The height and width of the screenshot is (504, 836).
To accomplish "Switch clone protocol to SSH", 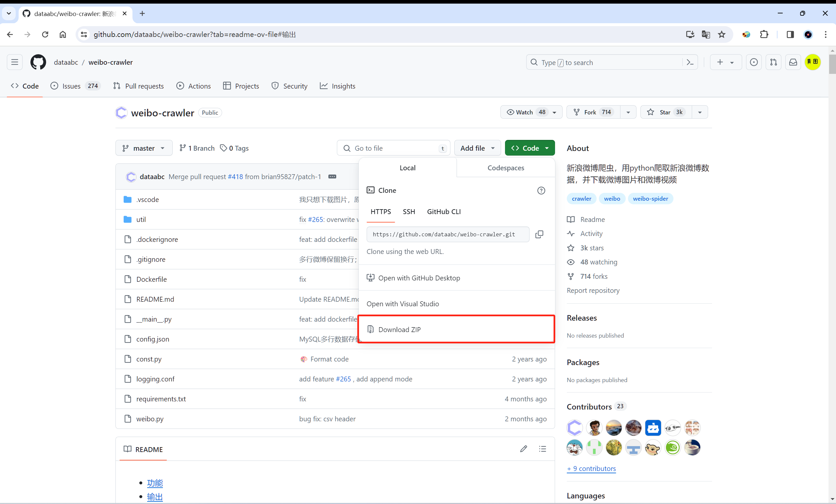I will [409, 212].
